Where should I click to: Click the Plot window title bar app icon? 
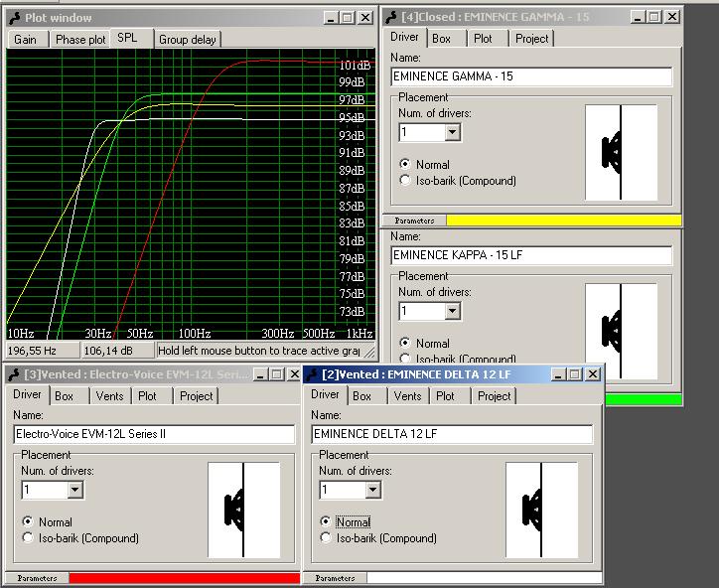(x=15, y=18)
